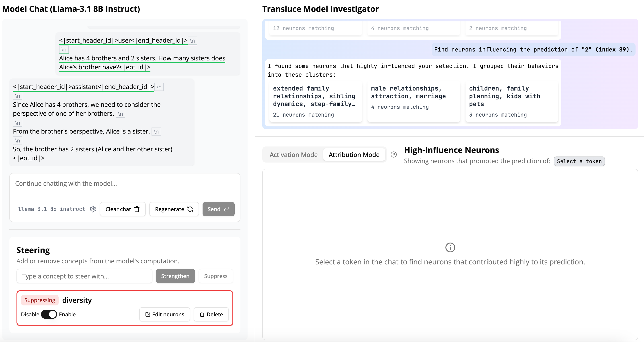Toggle the diversity steering switch

[x=49, y=314]
